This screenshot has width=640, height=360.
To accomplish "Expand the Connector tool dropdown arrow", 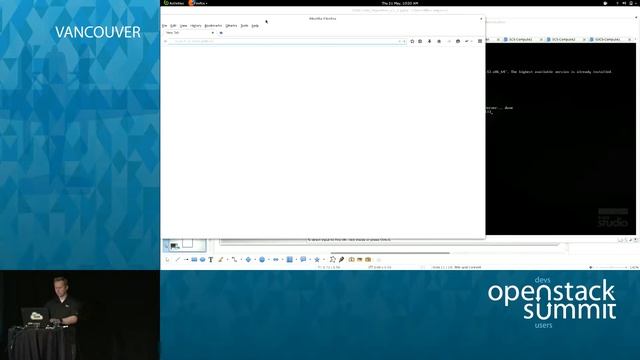I will click(241, 260).
